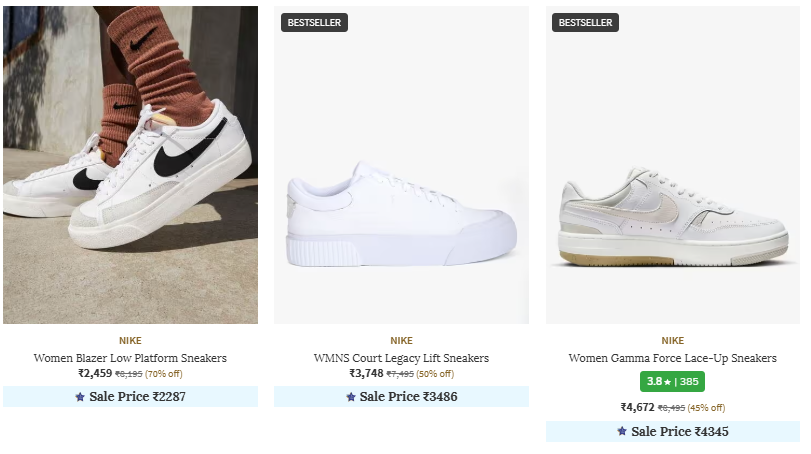Screen dimensions: 811x454
Task: Click the ₹4,672 price of Gamma Force
Action: (x=638, y=408)
